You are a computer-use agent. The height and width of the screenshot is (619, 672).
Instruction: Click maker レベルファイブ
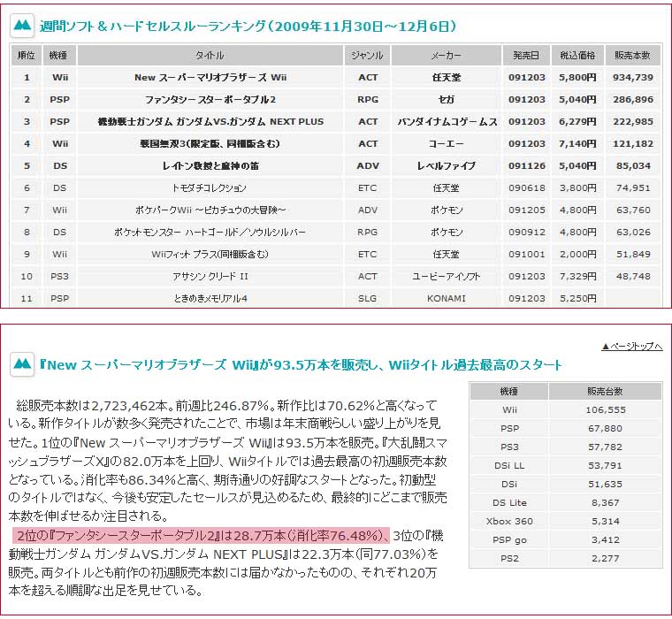tap(447, 166)
